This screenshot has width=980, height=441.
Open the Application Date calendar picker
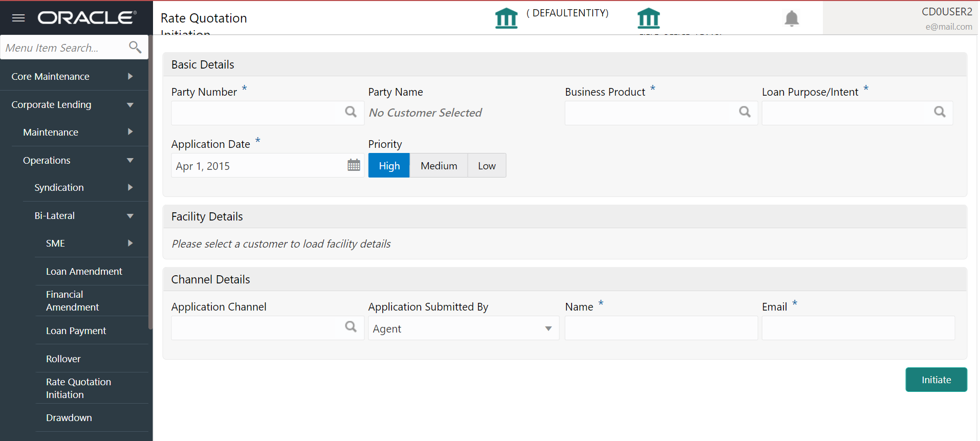[354, 165]
